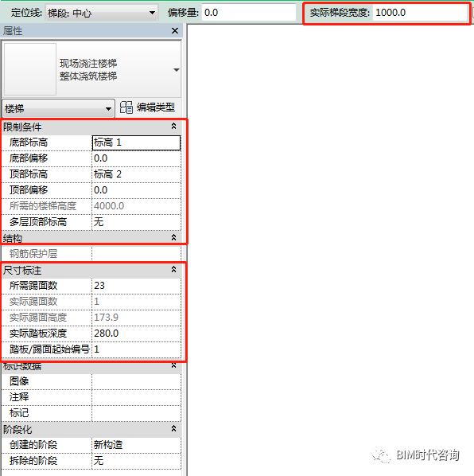Click the 钢筋保护层 label
The width and height of the screenshot is (474, 476).
pyautogui.click(x=33, y=253)
